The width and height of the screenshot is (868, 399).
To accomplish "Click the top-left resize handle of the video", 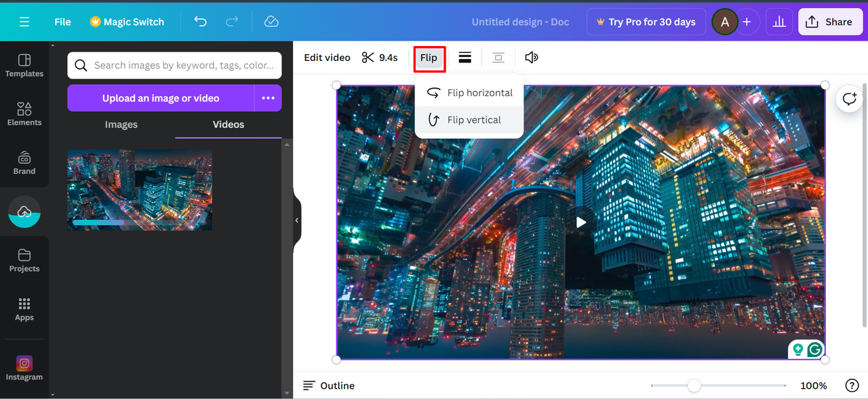I will coord(336,85).
